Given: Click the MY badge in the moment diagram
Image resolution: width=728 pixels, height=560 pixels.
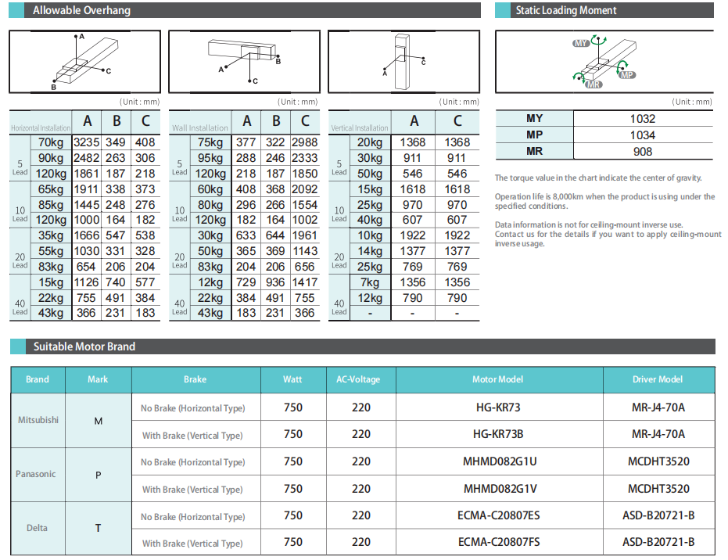Looking at the screenshot, I should 581,44.
